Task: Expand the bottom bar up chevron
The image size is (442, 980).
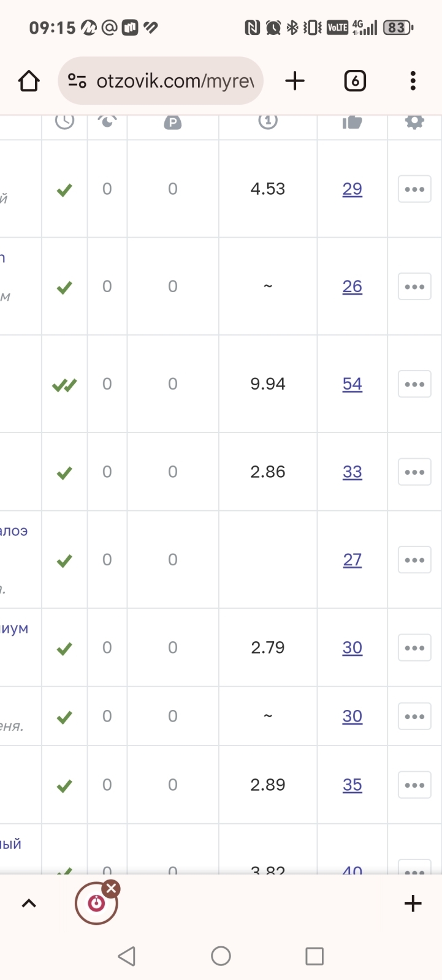Action: tap(29, 903)
